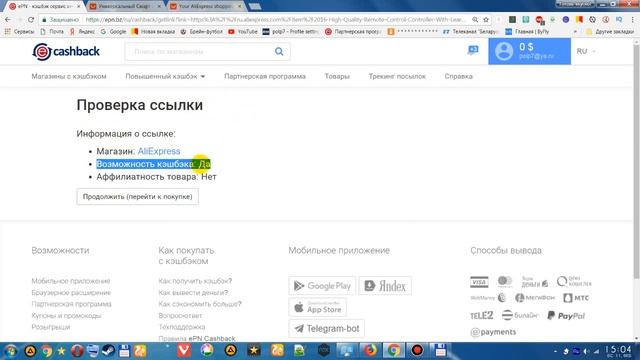Expand the Повышенный кэшбэк dropdown
Screen dimensions: 640x360
coord(165,76)
